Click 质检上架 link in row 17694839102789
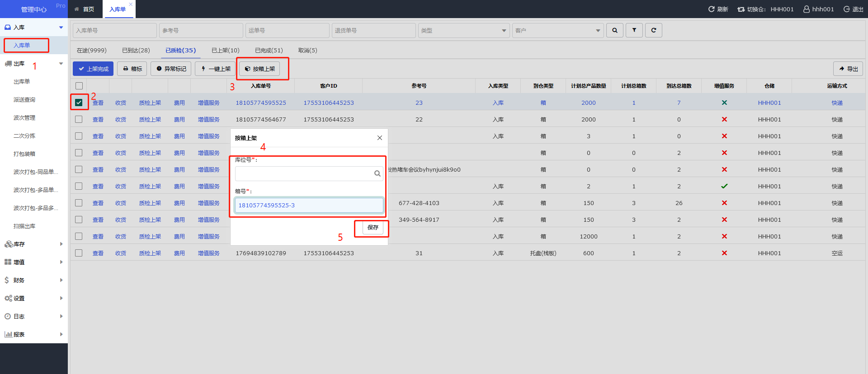Screen dimensions: 868x374 click(150, 253)
